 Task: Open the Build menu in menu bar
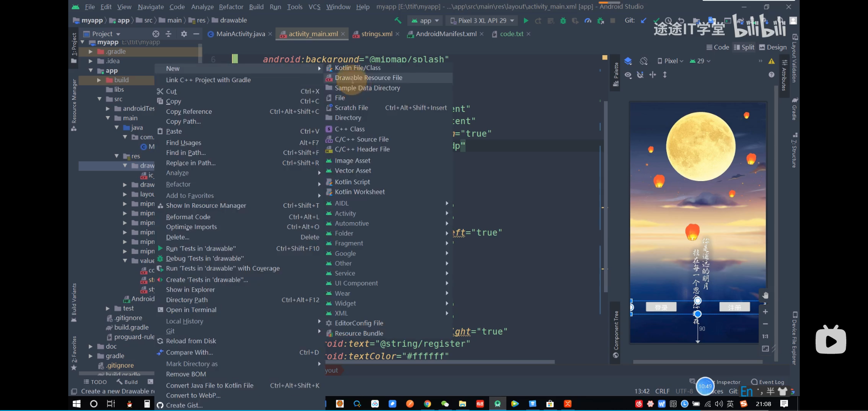(256, 7)
